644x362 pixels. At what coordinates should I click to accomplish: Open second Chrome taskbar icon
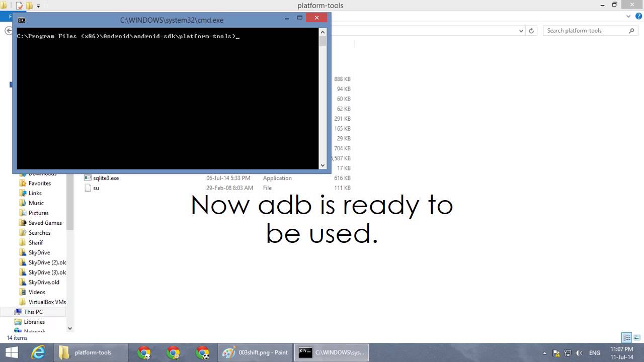(x=173, y=352)
